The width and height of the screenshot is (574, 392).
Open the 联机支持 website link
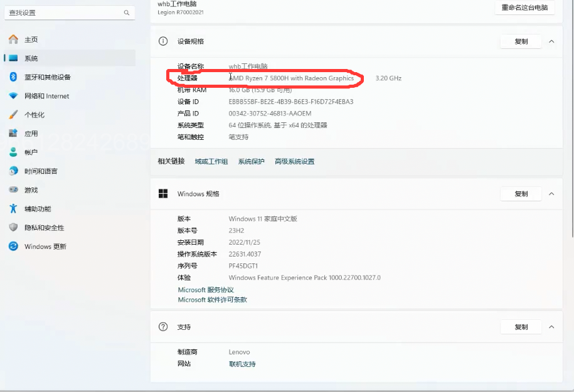[x=242, y=364]
